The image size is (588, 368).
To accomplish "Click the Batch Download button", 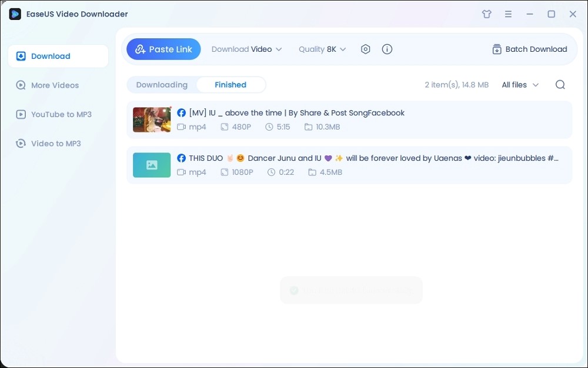I will click(529, 49).
